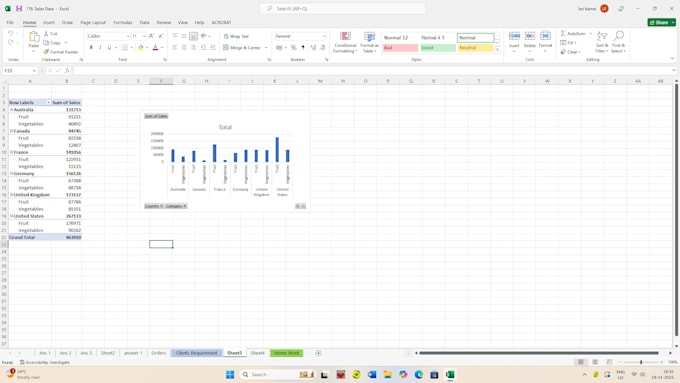
Task: Click the Copy icon
Action: point(46,43)
